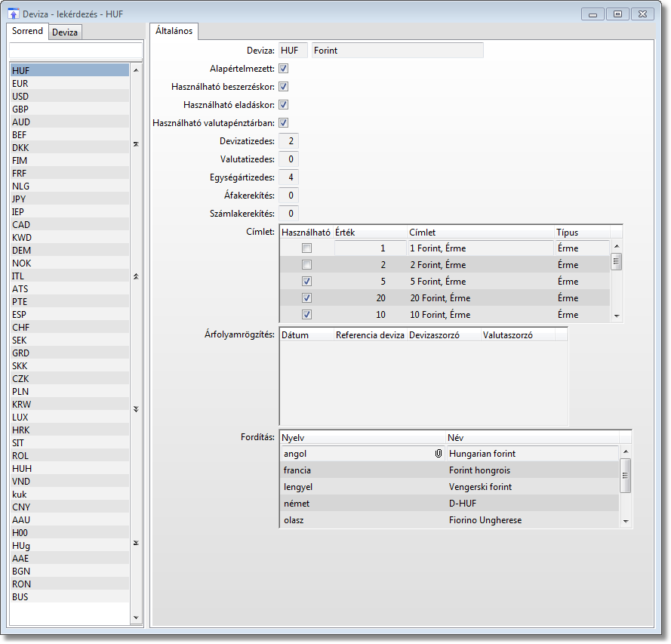Click the app icon in the title bar
Image resolution: width=671 pixels, height=644 pixels.
point(13,14)
